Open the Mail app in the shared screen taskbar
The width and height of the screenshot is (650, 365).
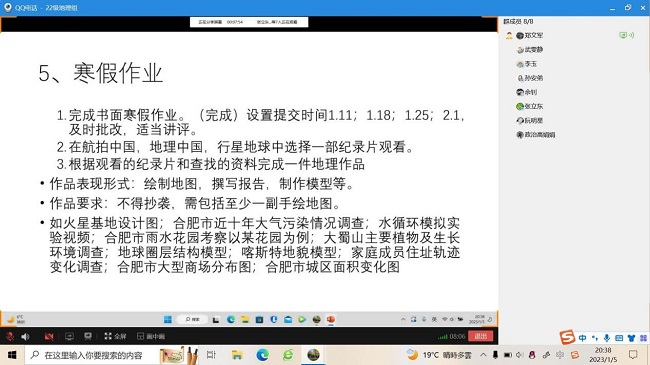click(x=288, y=319)
